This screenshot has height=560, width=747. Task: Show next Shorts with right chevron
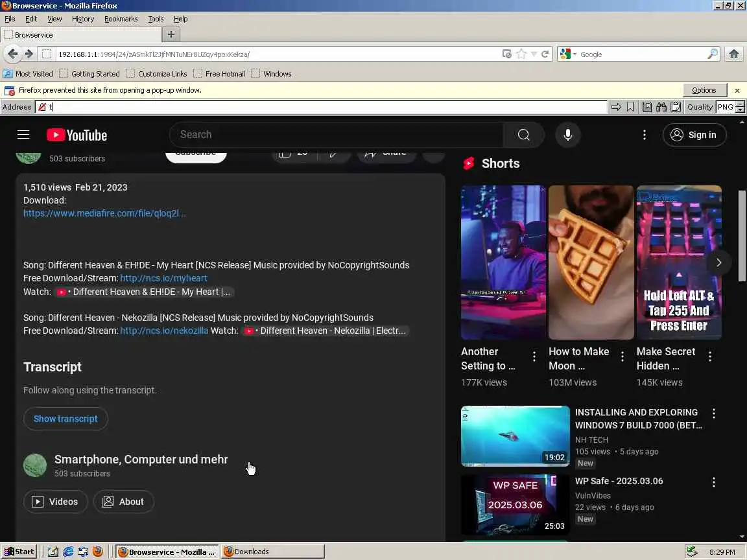click(718, 262)
